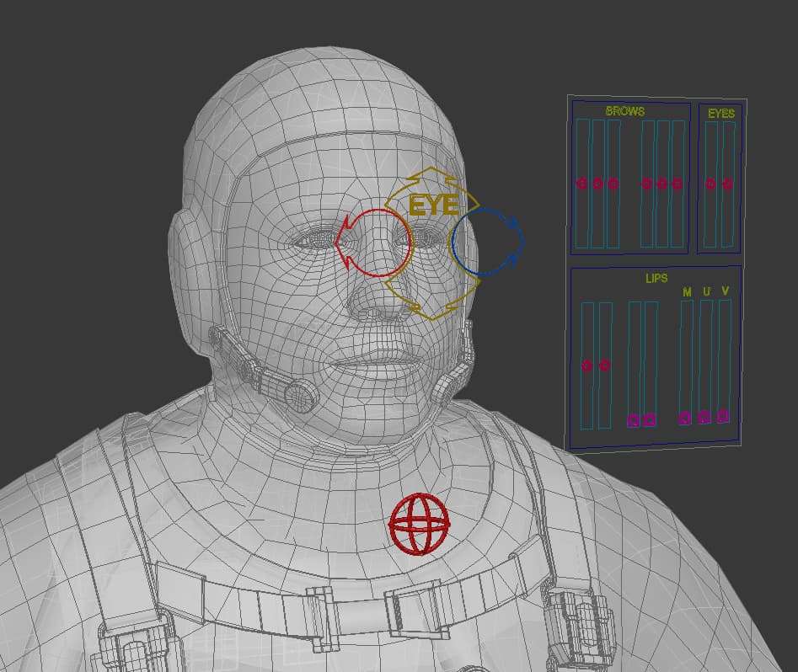Click the magenta handle below the V slider
Image resolution: width=798 pixels, height=672 pixels.
(x=722, y=417)
